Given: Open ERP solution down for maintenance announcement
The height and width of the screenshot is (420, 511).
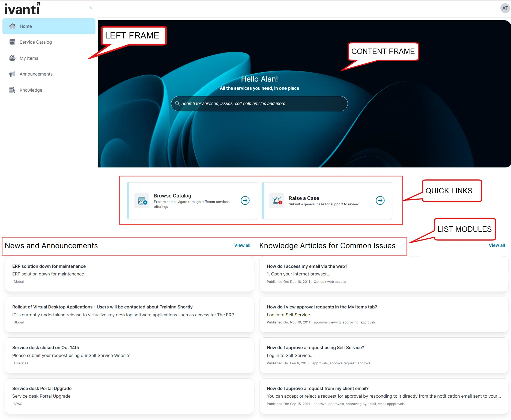Looking at the screenshot, I should [129, 274].
